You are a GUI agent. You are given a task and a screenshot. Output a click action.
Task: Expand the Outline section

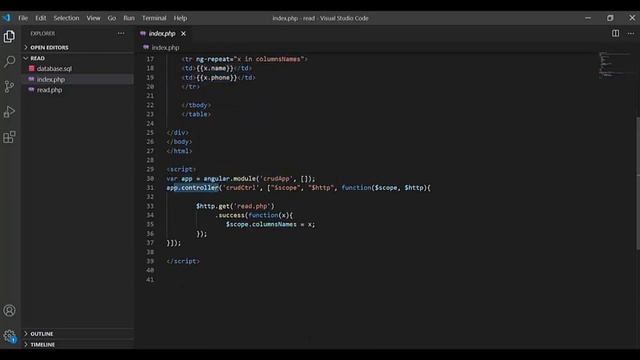tap(42, 333)
